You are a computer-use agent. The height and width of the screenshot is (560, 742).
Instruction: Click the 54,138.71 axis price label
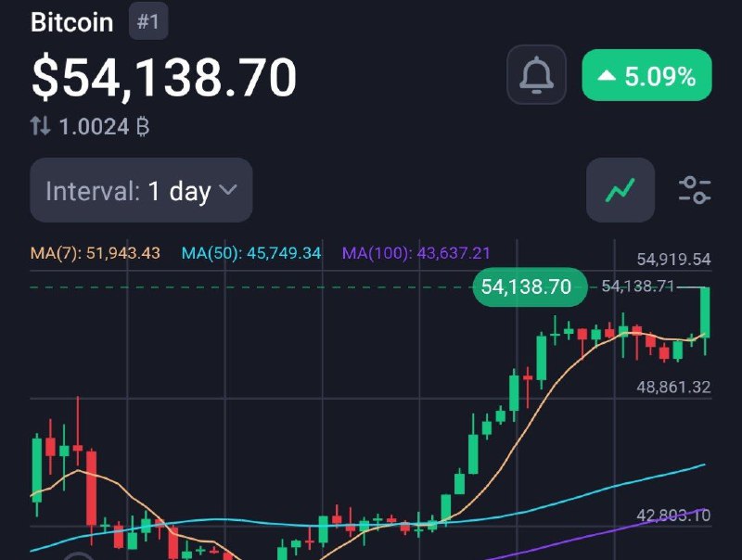[637, 286]
